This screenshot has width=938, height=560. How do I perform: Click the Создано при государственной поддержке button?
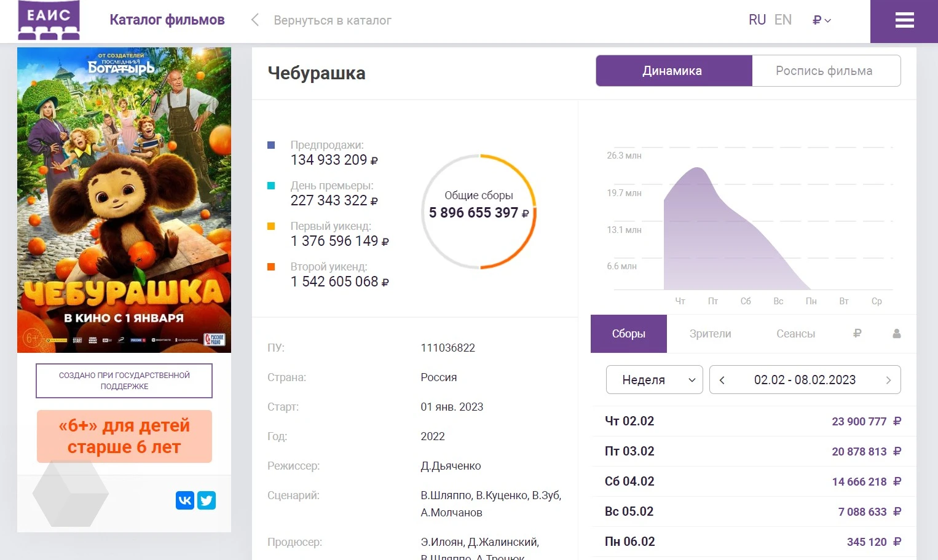coord(124,381)
